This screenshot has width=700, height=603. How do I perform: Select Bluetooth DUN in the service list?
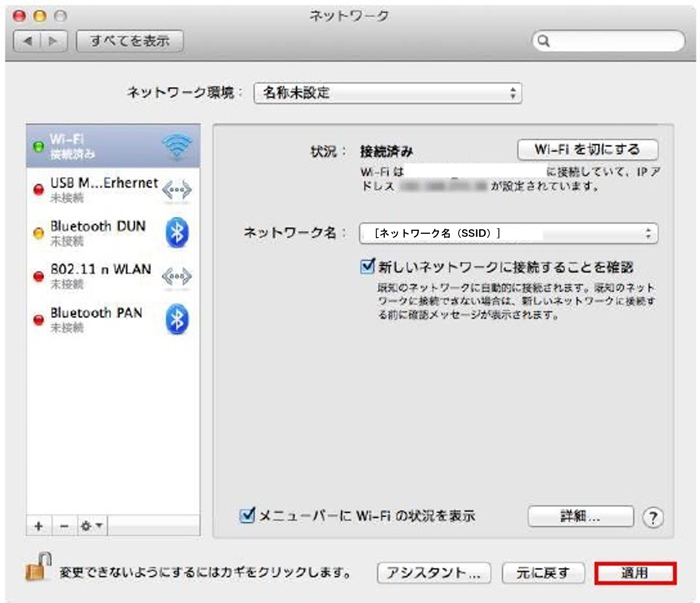pos(113,233)
